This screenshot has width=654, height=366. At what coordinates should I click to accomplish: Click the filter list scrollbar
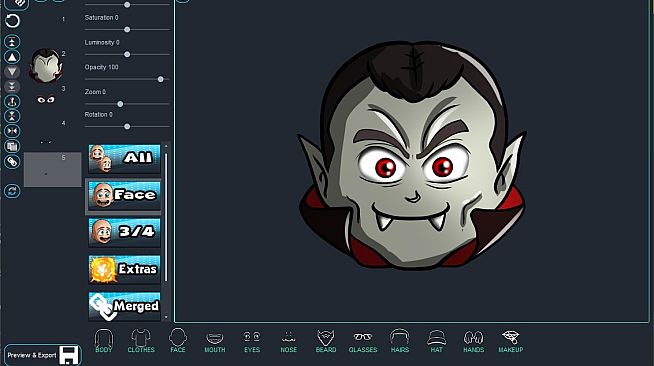pos(166,217)
